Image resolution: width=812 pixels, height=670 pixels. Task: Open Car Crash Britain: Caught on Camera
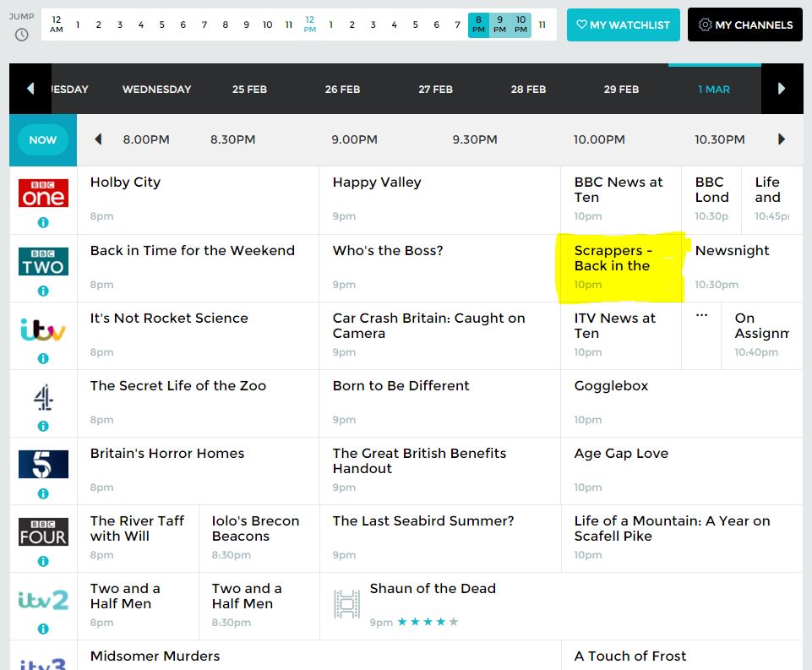439,336
